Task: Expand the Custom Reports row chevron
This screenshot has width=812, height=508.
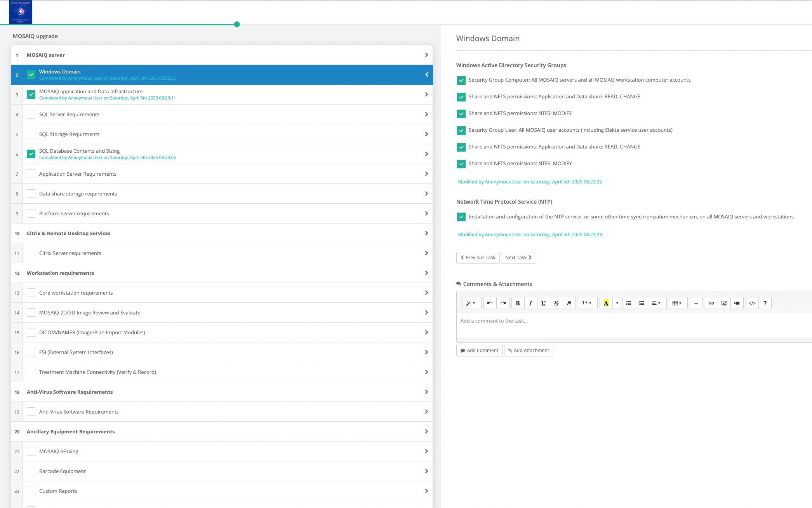Action: tap(426, 491)
